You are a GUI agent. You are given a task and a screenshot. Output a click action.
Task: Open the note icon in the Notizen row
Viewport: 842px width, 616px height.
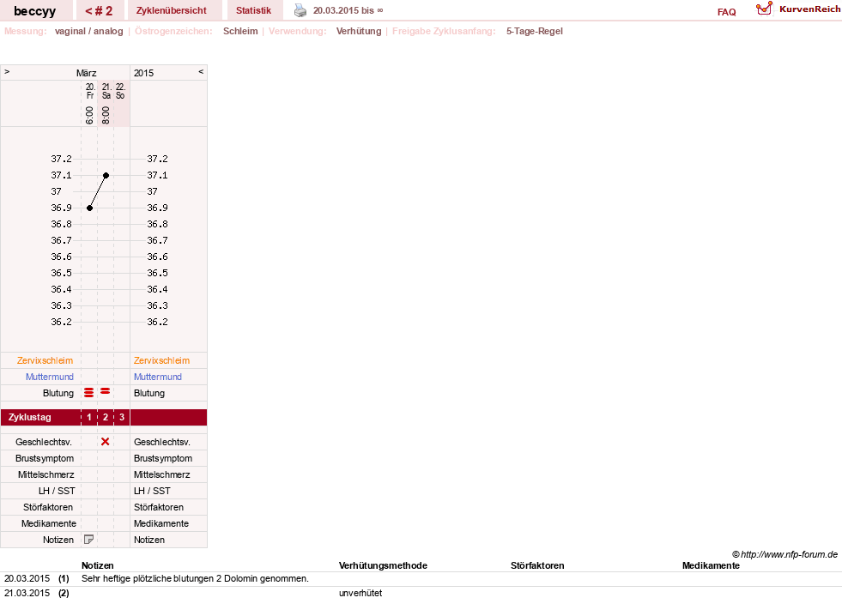point(89,540)
